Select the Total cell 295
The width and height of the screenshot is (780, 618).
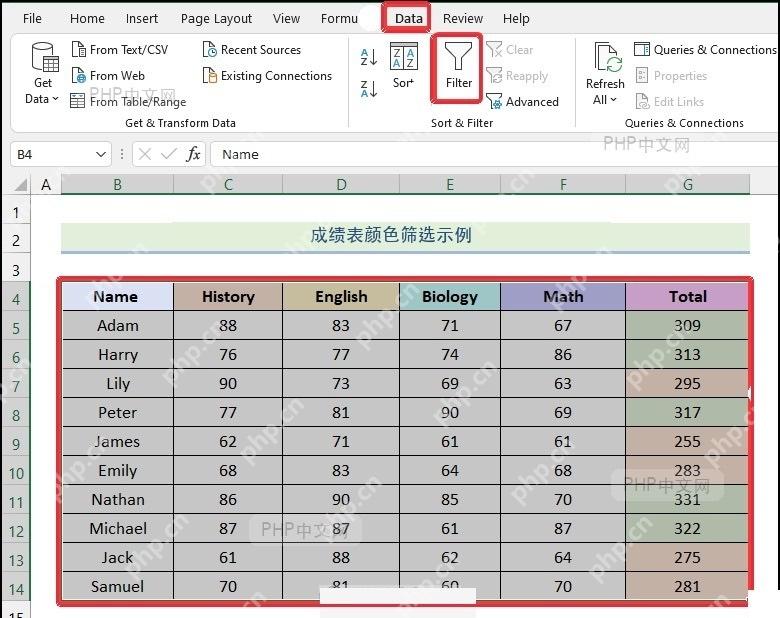pyautogui.click(x=687, y=383)
